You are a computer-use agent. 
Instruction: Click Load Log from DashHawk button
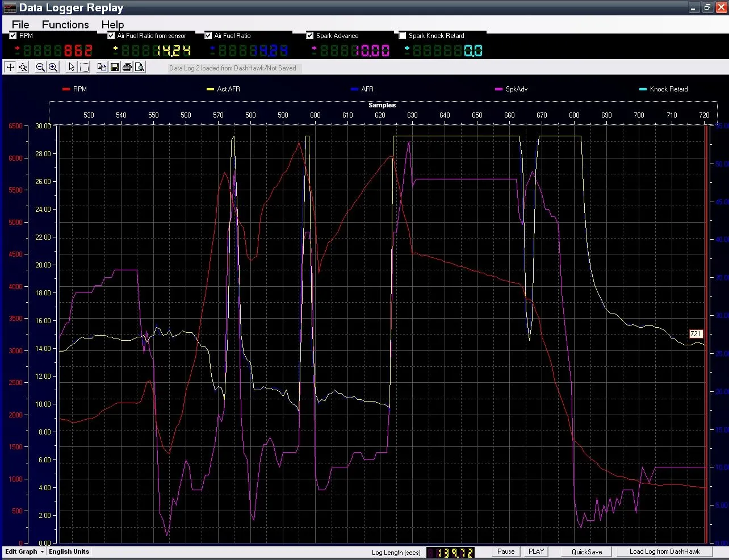[x=664, y=551]
